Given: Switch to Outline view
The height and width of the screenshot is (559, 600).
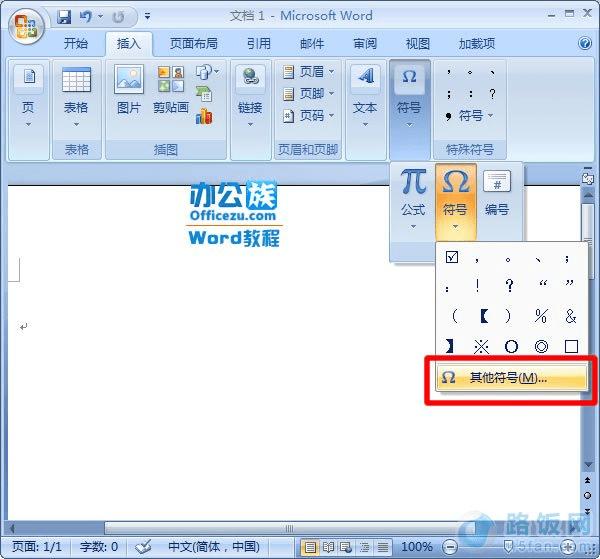Looking at the screenshot, I should [x=364, y=547].
